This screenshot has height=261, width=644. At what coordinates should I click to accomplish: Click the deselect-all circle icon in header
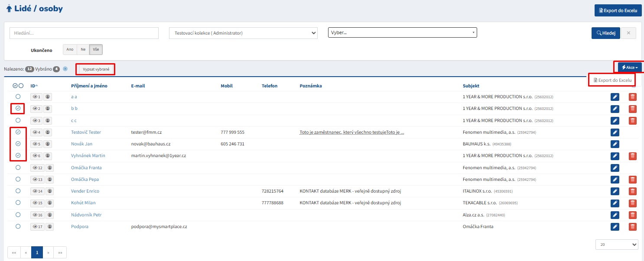tap(21, 86)
